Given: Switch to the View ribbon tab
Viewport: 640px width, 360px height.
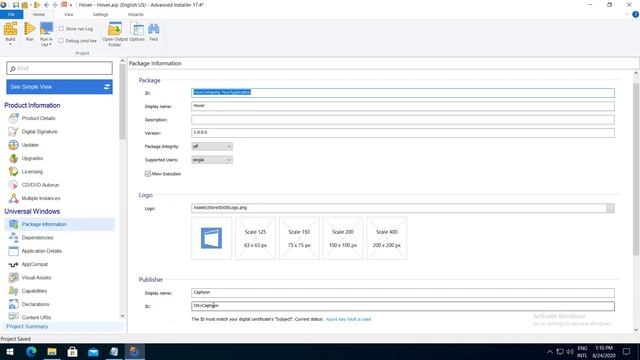Looking at the screenshot, I should pos(69,15).
